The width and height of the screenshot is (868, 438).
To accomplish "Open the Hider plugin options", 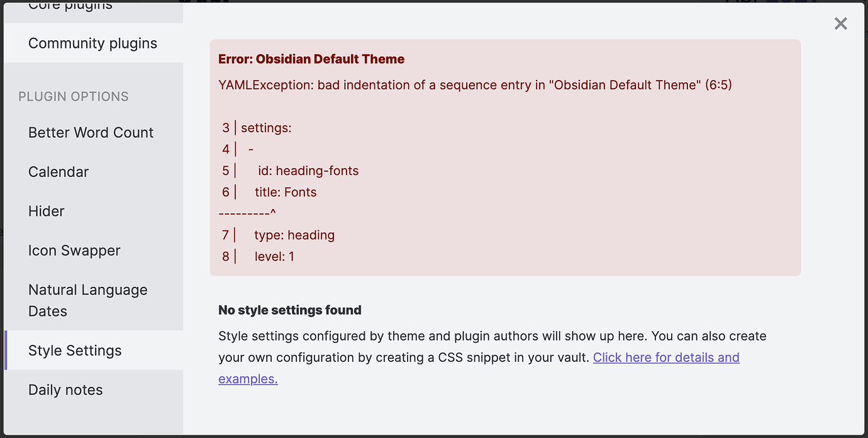I will [46, 211].
